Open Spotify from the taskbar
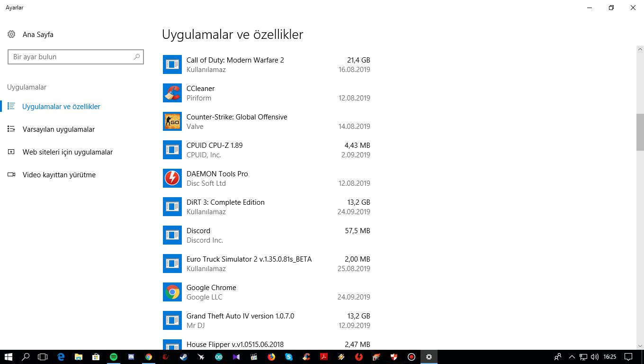The height and width of the screenshot is (364, 644). pos(113,357)
